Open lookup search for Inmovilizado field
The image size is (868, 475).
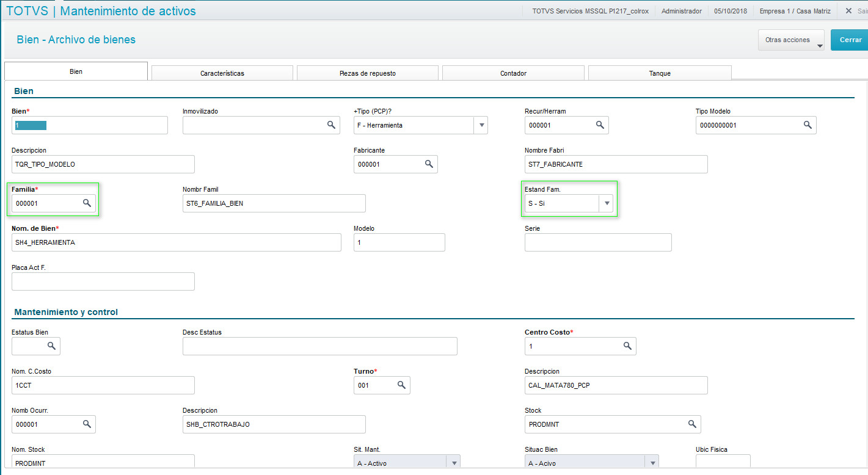(x=331, y=125)
